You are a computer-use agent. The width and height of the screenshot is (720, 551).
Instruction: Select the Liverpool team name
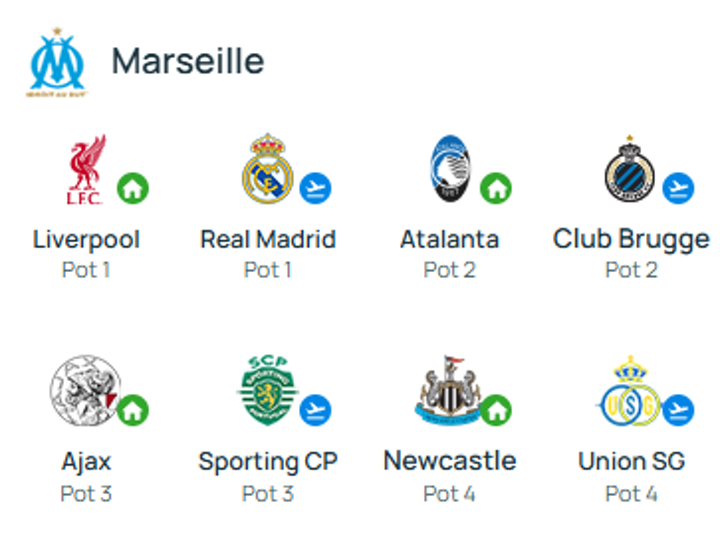(x=86, y=240)
